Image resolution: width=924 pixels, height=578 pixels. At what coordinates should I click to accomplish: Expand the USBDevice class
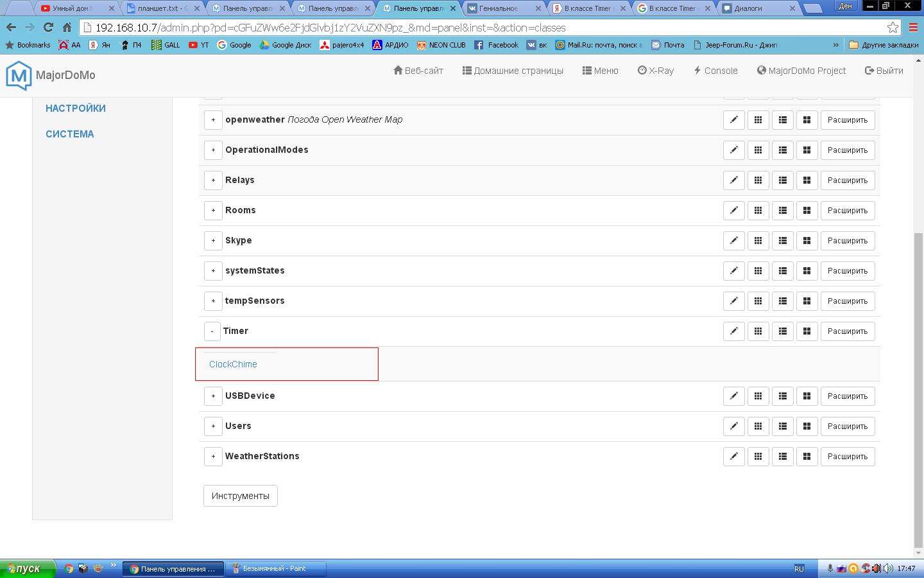pos(213,396)
